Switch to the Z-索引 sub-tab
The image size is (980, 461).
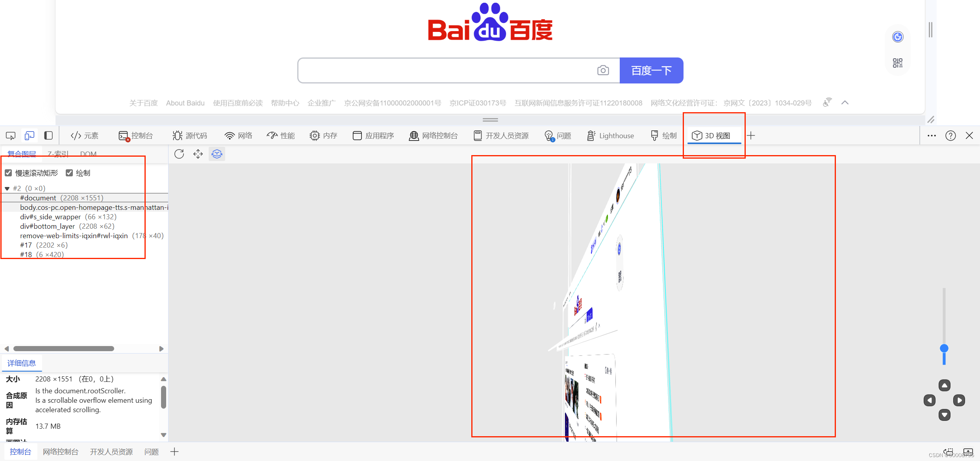58,154
